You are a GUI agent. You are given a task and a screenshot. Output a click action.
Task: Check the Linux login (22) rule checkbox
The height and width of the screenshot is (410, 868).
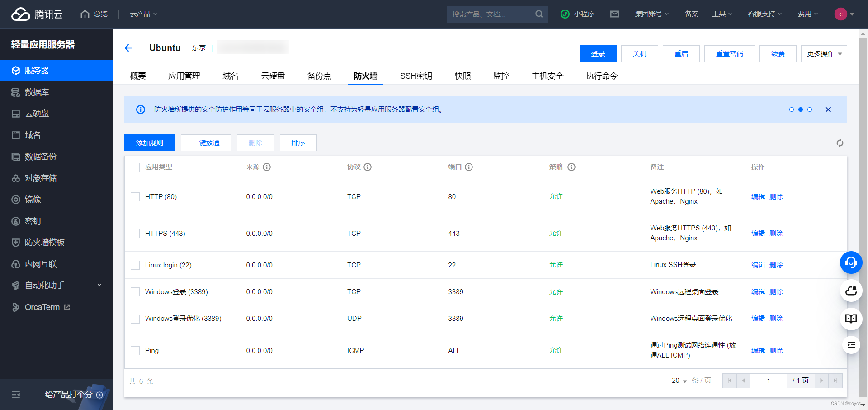(x=135, y=265)
